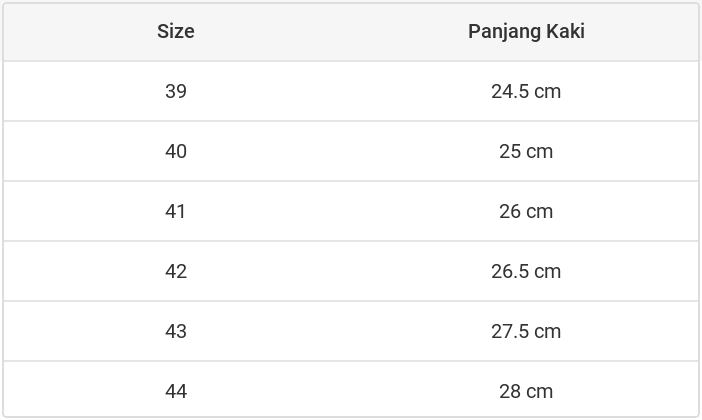Select the first data row of the table
The image size is (702, 420).
point(350,91)
